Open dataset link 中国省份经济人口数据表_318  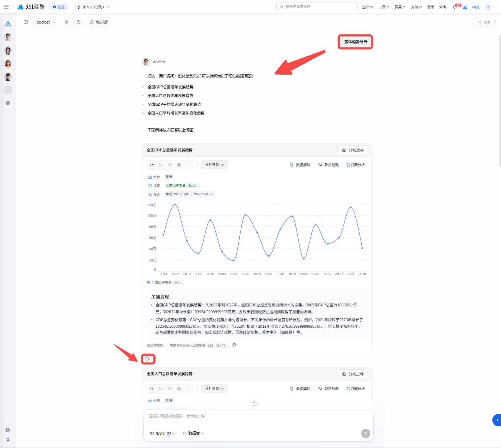coord(191,346)
